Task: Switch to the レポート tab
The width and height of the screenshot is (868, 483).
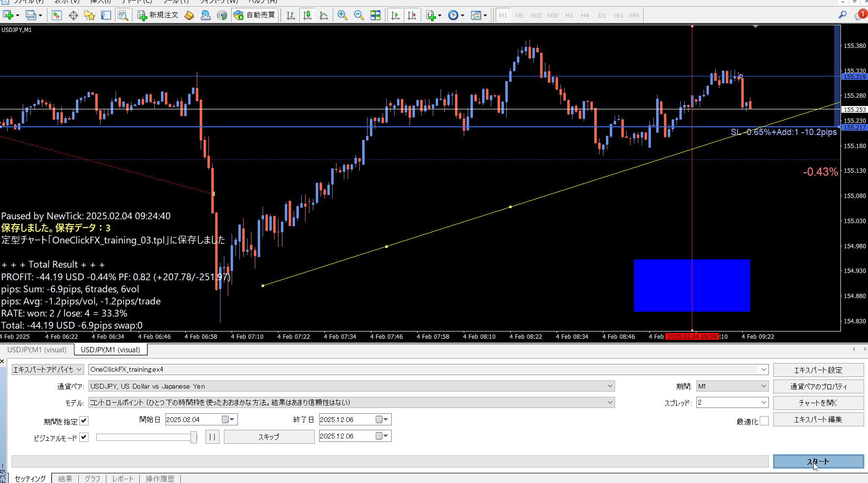Action: click(x=123, y=479)
